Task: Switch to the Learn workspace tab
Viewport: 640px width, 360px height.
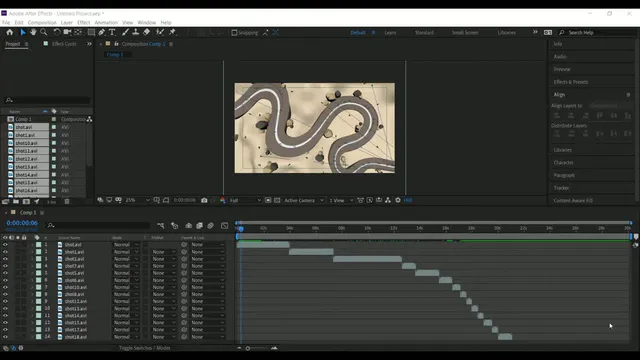Action: click(390, 33)
